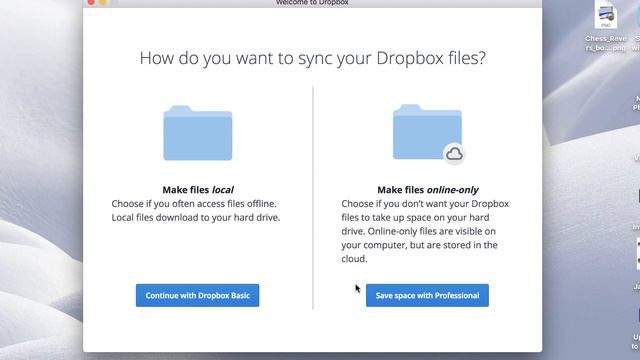Image resolution: width=640 pixels, height=360 pixels.
Task: Click the cloud badge on the folder
Action: tap(454, 154)
